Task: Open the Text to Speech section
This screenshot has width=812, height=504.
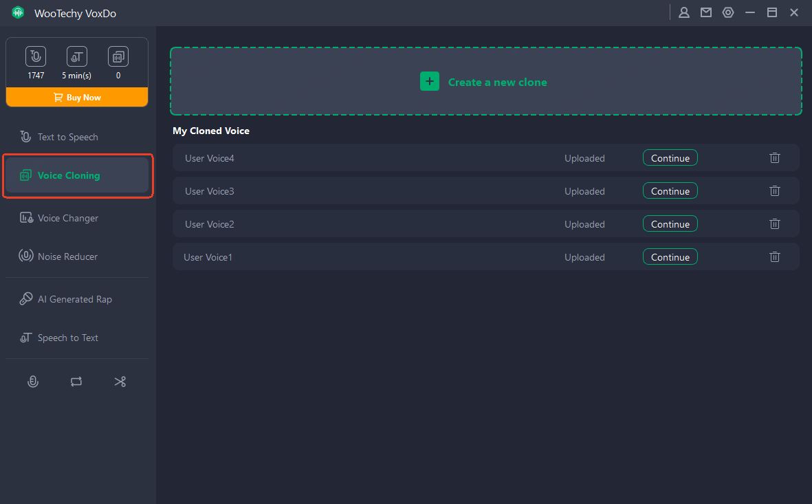Action: click(x=67, y=137)
